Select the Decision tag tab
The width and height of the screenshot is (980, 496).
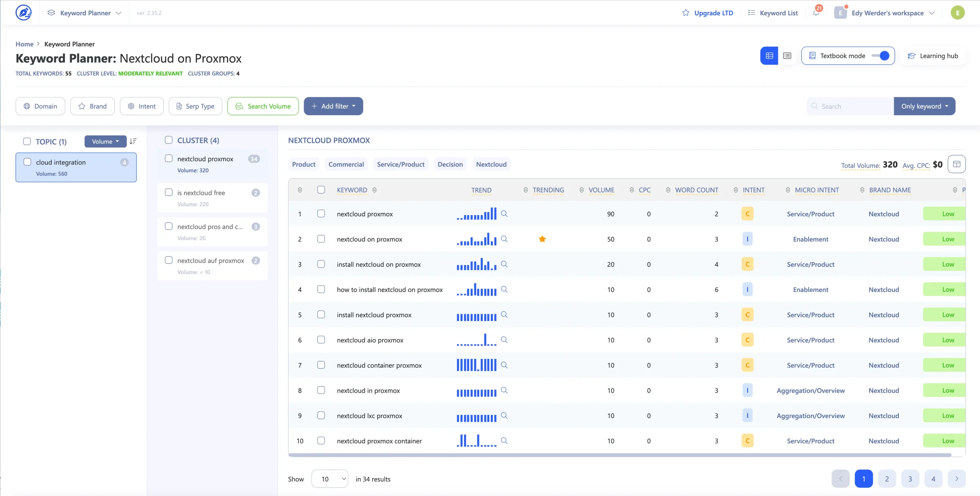tap(450, 164)
